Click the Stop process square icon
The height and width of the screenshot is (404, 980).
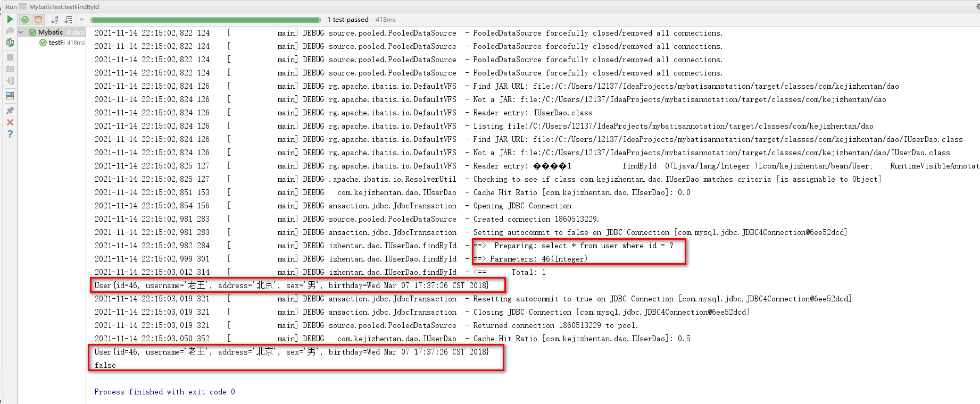(10, 57)
